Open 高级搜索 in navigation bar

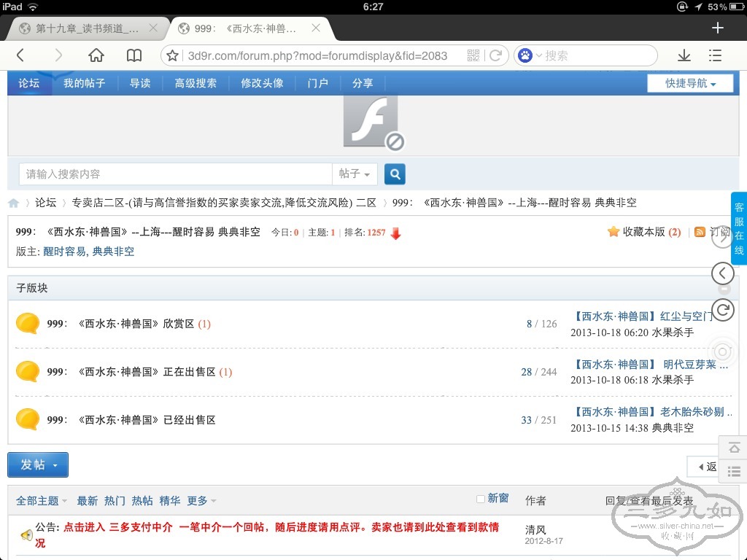(196, 83)
